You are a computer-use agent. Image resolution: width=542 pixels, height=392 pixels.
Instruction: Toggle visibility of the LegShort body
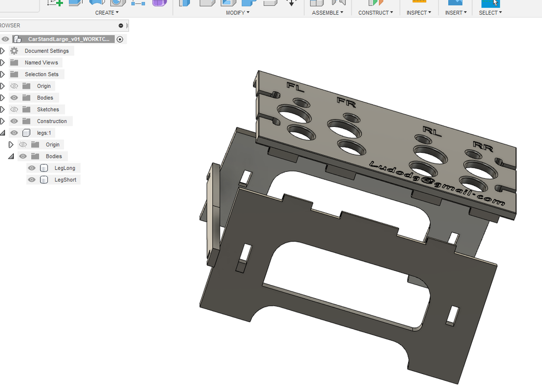coord(31,179)
